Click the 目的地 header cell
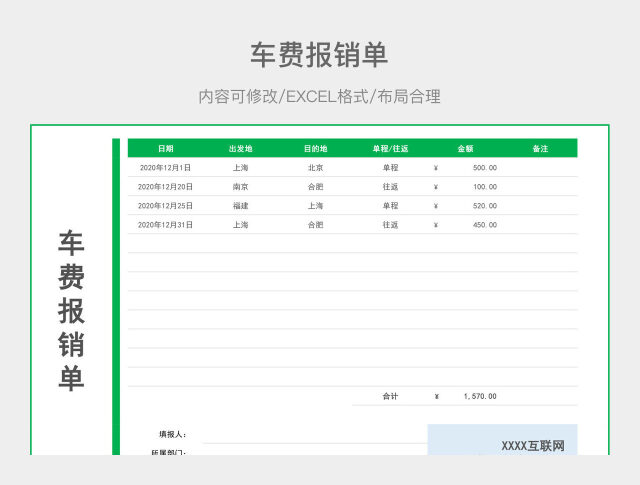This screenshot has width=640, height=485. point(315,148)
